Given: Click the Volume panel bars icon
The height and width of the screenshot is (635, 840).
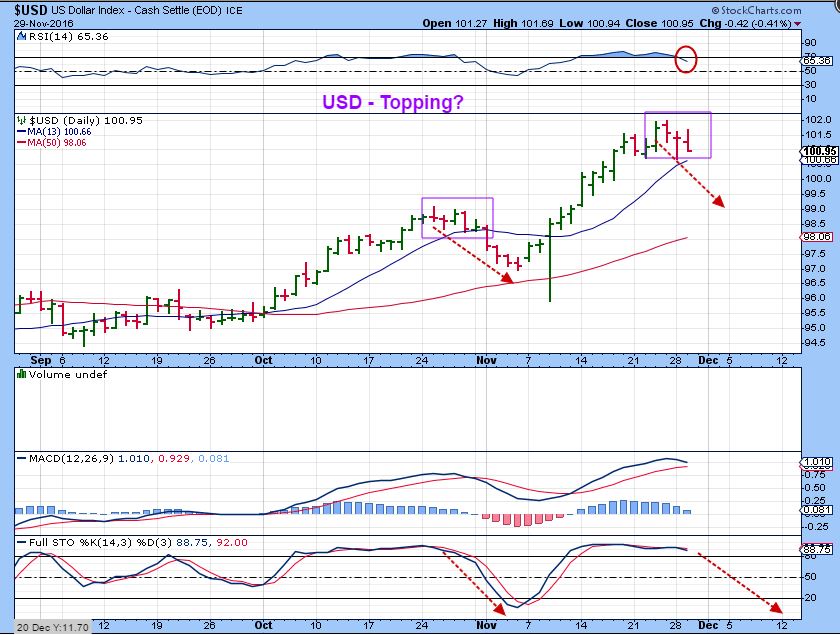Looking at the screenshot, I should [21, 374].
